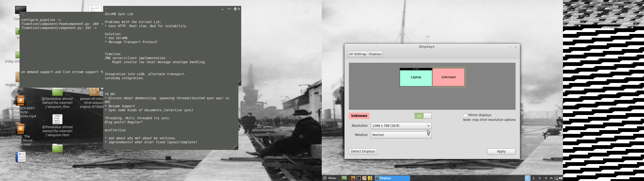Open the notes pencil icon on the taskbar

click(x=370, y=178)
